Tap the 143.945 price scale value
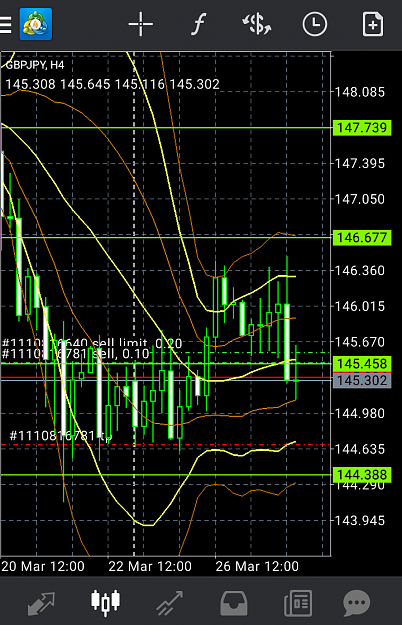402x625 pixels. 360,521
